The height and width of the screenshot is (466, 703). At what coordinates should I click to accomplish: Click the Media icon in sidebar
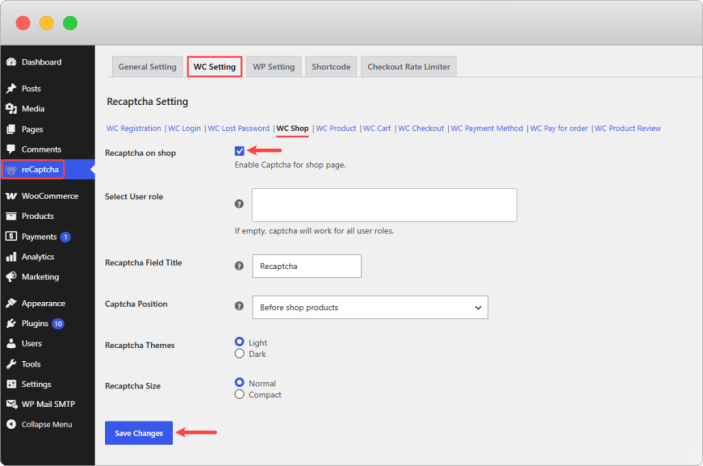click(x=11, y=109)
